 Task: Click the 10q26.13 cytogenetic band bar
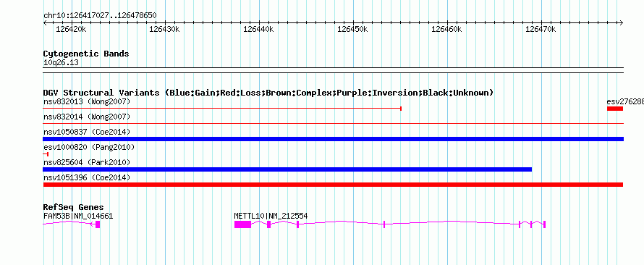[333, 70]
